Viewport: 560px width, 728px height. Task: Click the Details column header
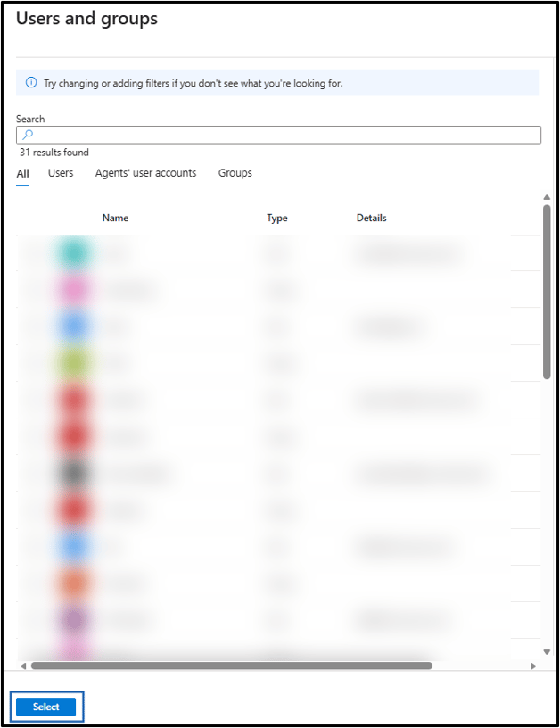coord(371,218)
